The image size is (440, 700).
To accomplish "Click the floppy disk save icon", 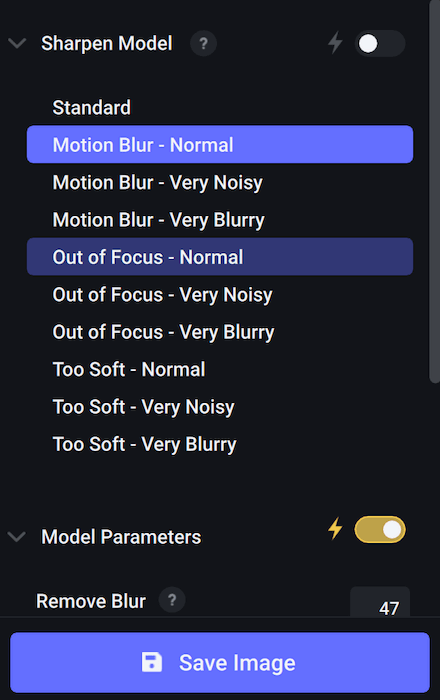I will tap(152, 662).
